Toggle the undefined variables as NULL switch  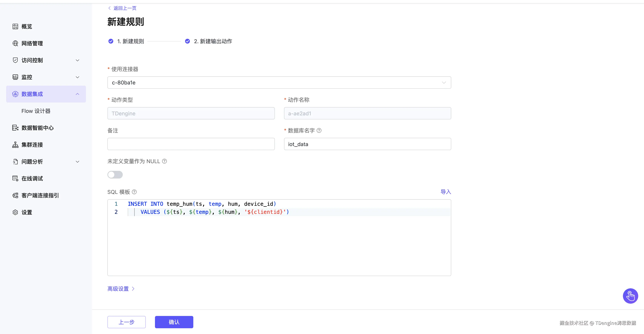tap(115, 175)
